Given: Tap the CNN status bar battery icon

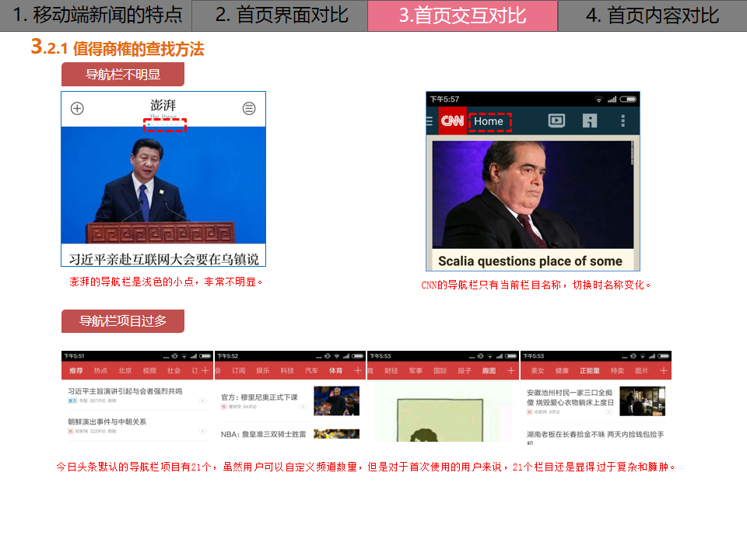Looking at the screenshot, I should (628, 100).
